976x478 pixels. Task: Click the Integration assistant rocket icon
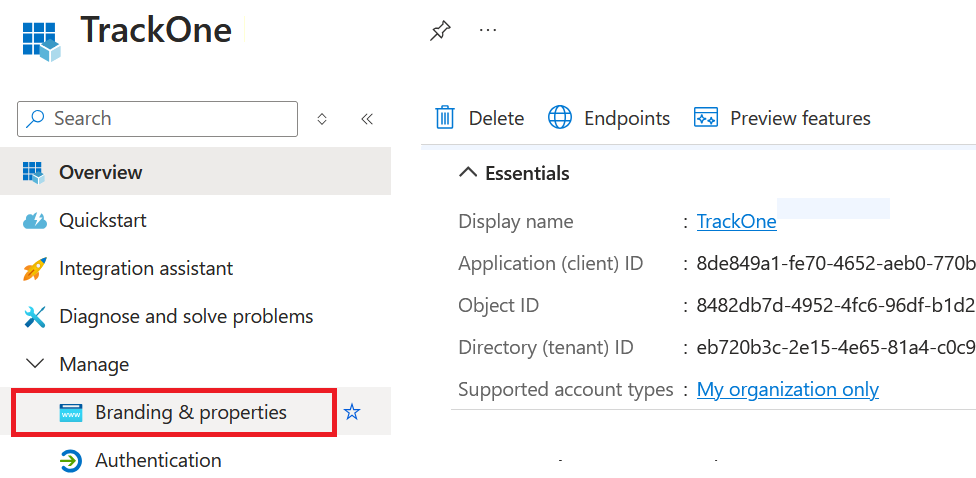pos(35,269)
